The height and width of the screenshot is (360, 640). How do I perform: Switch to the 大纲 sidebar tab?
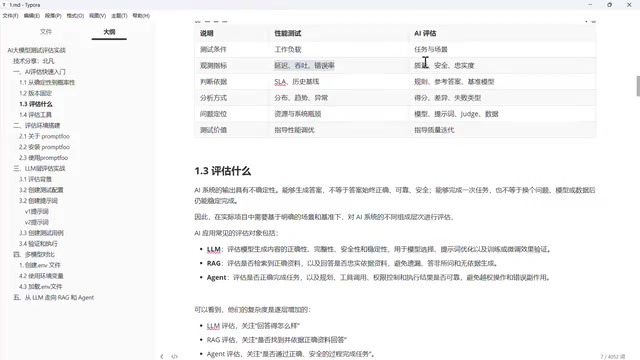(x=109, y=31)
